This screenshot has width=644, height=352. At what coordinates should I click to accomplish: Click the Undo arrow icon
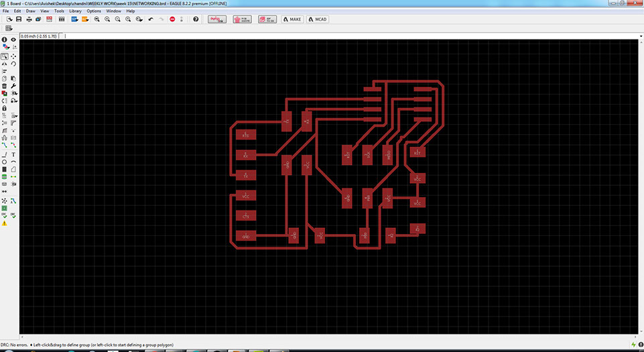pos(151,19)
